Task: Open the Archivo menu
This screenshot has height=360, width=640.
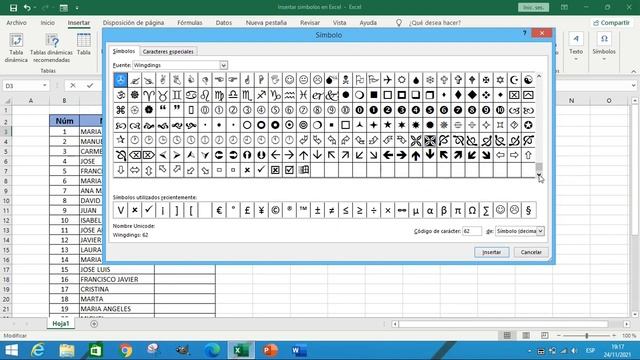Action: coord(16,22)
